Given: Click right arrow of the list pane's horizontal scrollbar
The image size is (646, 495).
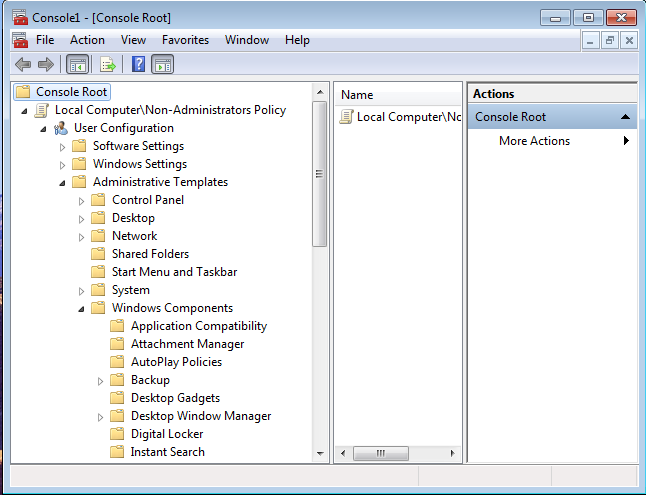Looking at the screenshot, I should click(454, 454).
